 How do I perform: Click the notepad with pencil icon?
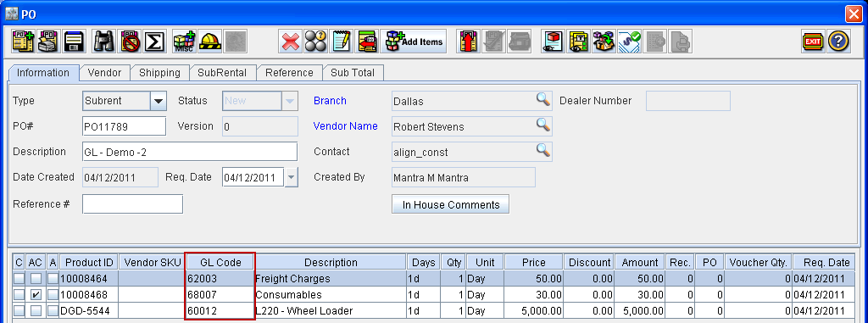(342, 42)
